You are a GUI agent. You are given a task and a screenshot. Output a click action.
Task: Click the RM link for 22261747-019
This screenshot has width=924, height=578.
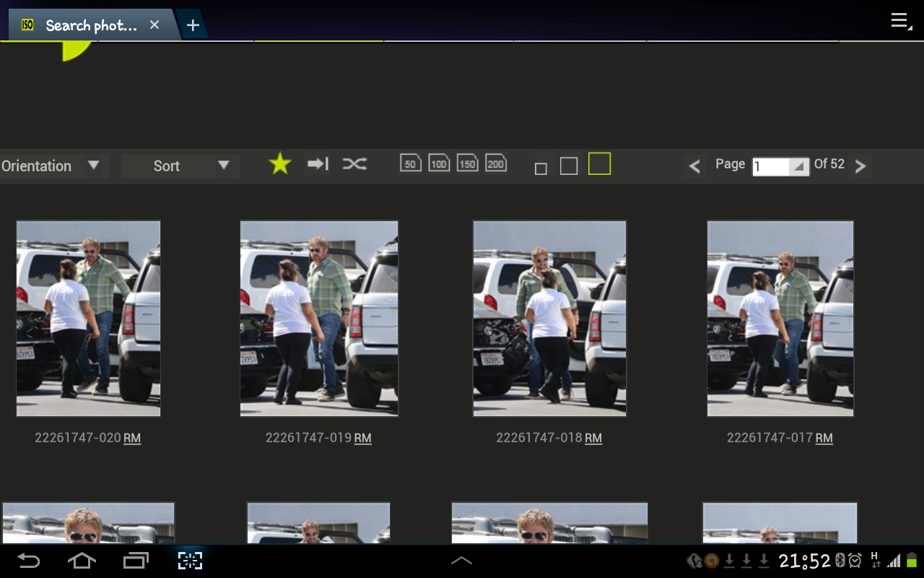click(x=362, y=438)
